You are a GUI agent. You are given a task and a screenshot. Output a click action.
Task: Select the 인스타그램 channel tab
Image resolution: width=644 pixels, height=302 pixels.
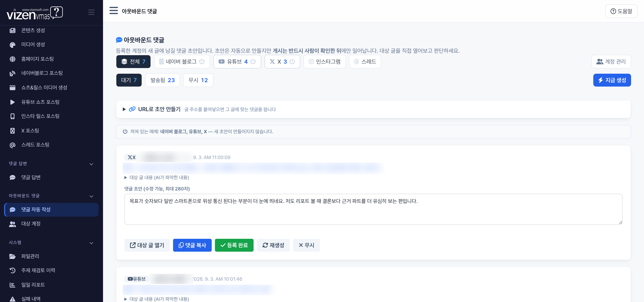[324, 61]
